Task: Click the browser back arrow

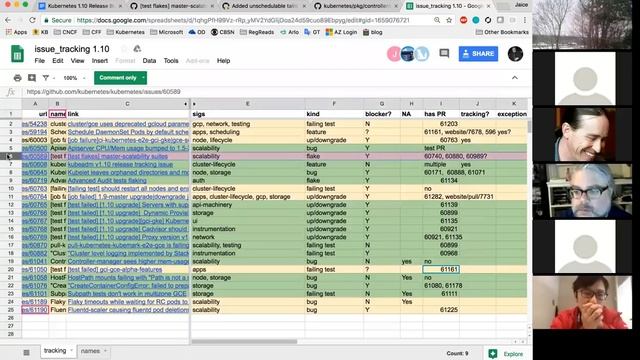Action: [8, 20]
